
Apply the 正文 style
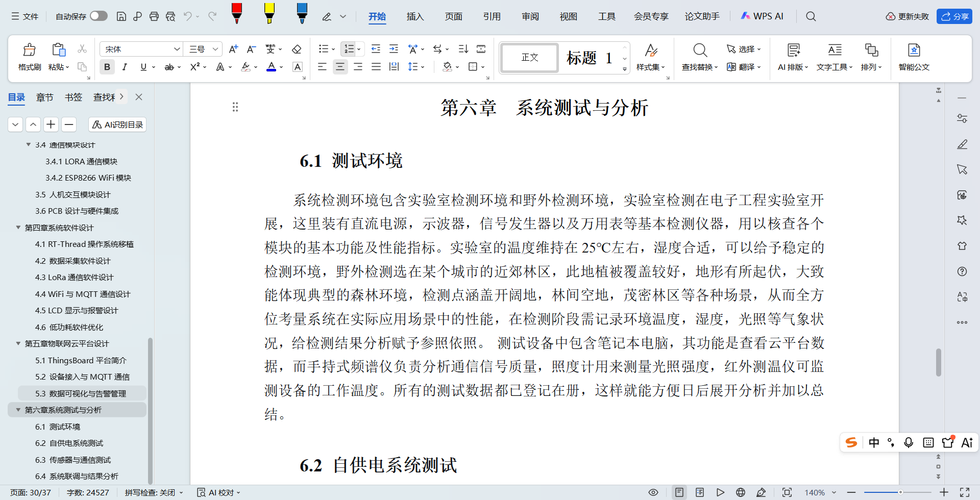pos(530,57)
